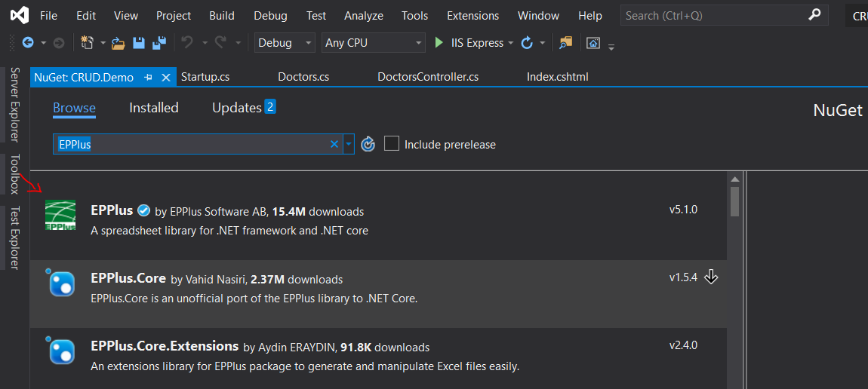The height and width of the screenshot is (389, 868).
Task: Open the NuGet search history dropdown
Action: tap(349, 144)
